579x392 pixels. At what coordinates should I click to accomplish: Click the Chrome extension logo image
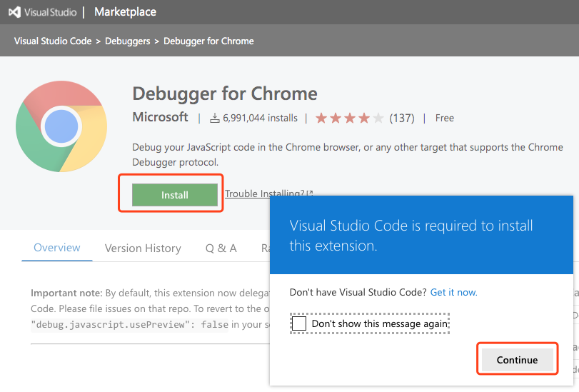click(x=61, y=126)
